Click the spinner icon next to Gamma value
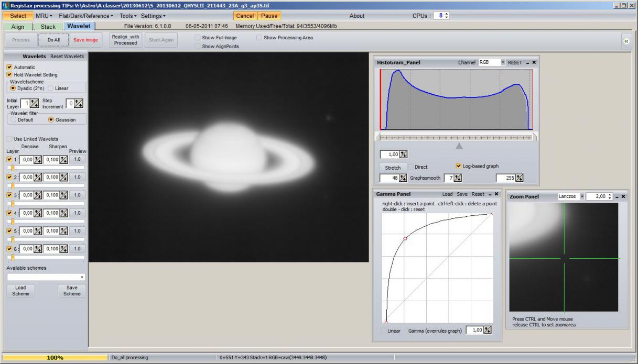The height and width of the screenshot is (364, 638). click(x=488, y=329)
